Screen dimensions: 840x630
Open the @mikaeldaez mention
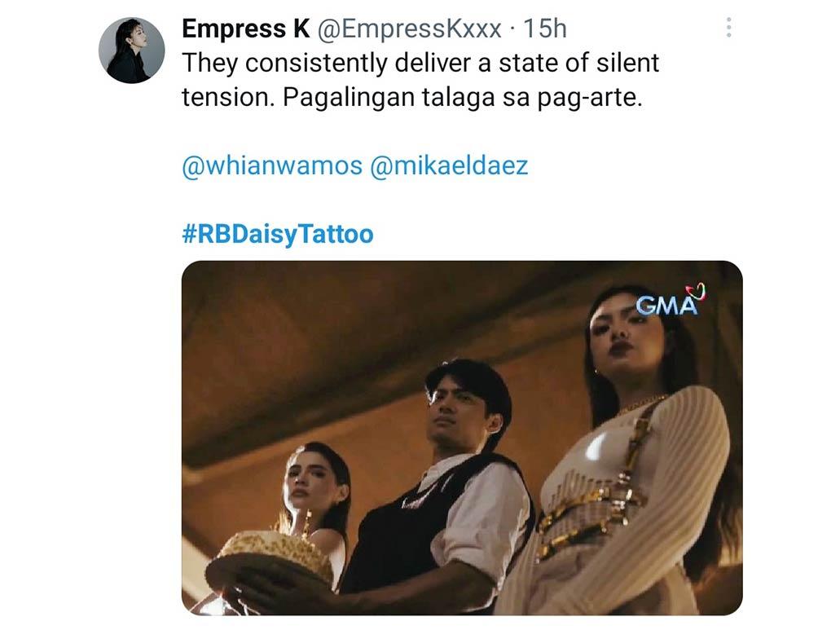point(449,165)
